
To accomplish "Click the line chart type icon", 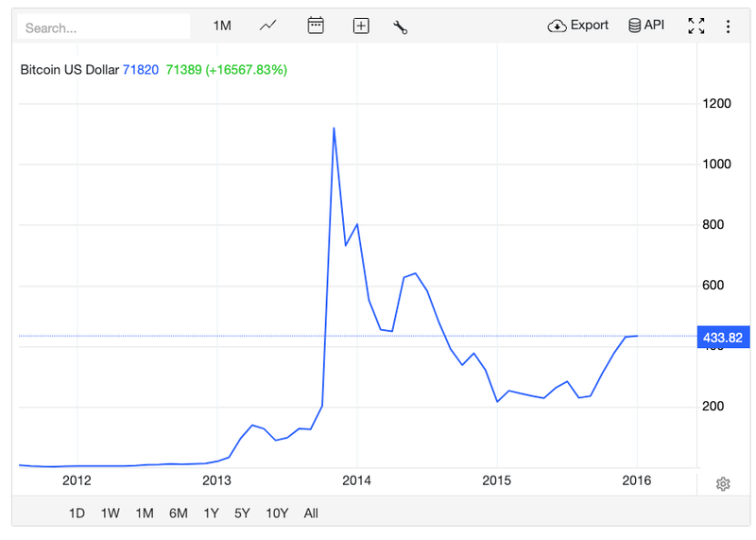I will [x=268, y=26].
